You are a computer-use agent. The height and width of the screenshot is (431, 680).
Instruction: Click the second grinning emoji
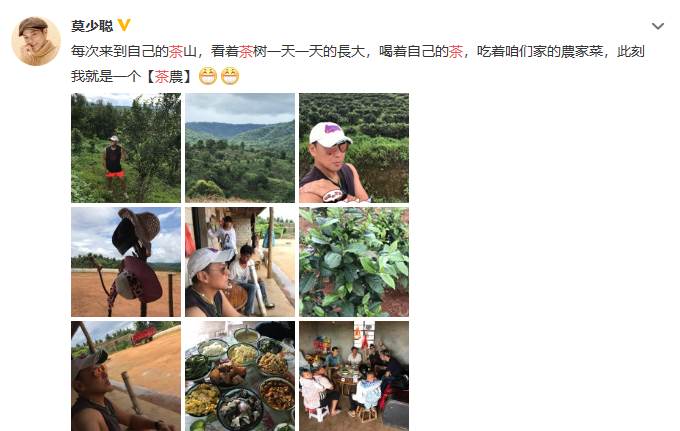tap(230, 76)
